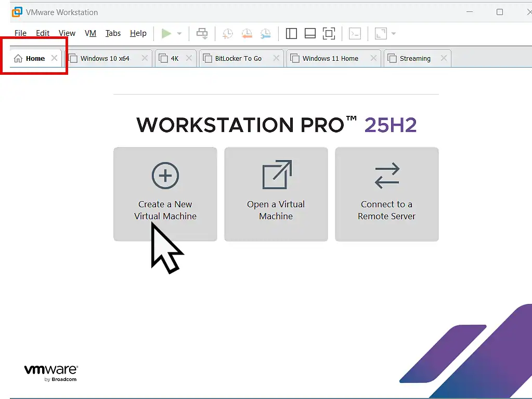Open the stretch mode dropdown arrow
The image size is (532, 399).
pos(393,33)
